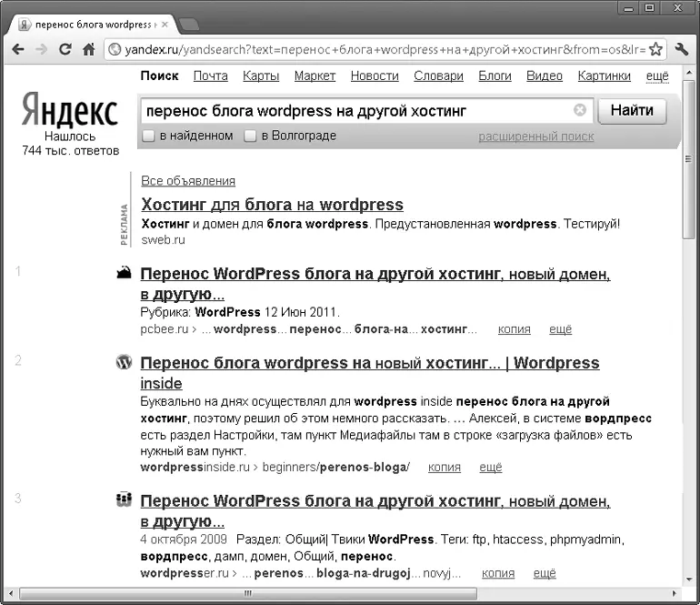Minimize the browser window
Screen dimensions: 700x605
(x=629, y=8)
